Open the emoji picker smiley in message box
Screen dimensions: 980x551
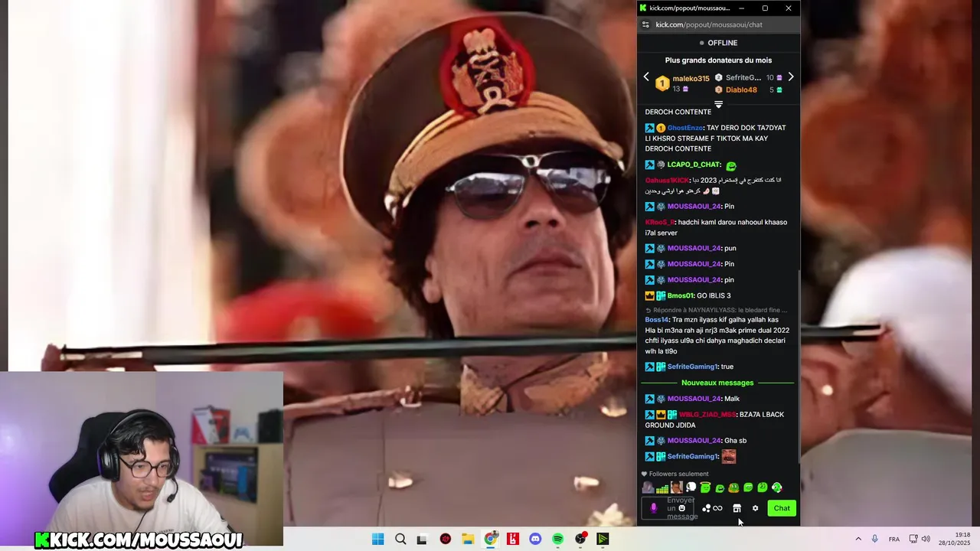[681, 508]
